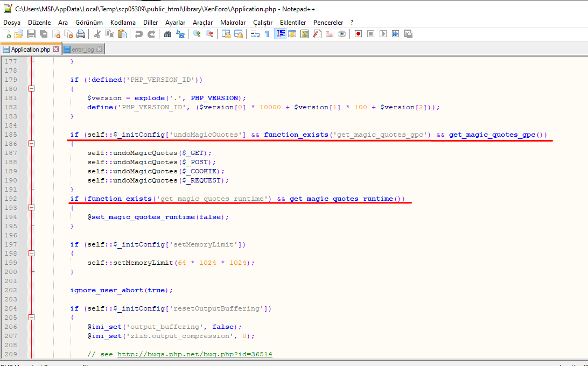The image size is (588, 366).
Task: Collapse the code block at line 180
Action: tap(31, 89)
